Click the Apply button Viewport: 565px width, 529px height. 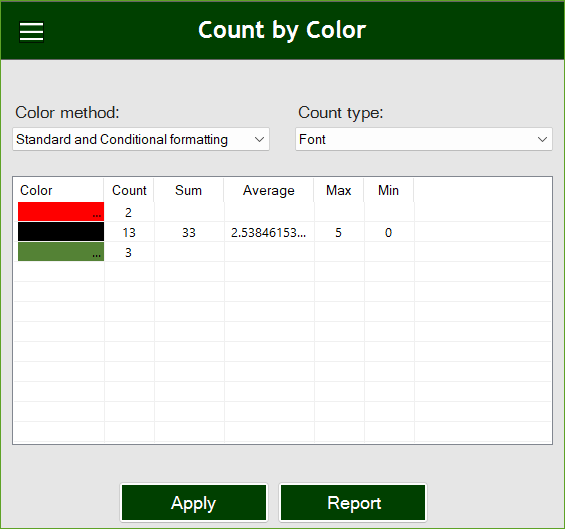(x=194, y=503)
